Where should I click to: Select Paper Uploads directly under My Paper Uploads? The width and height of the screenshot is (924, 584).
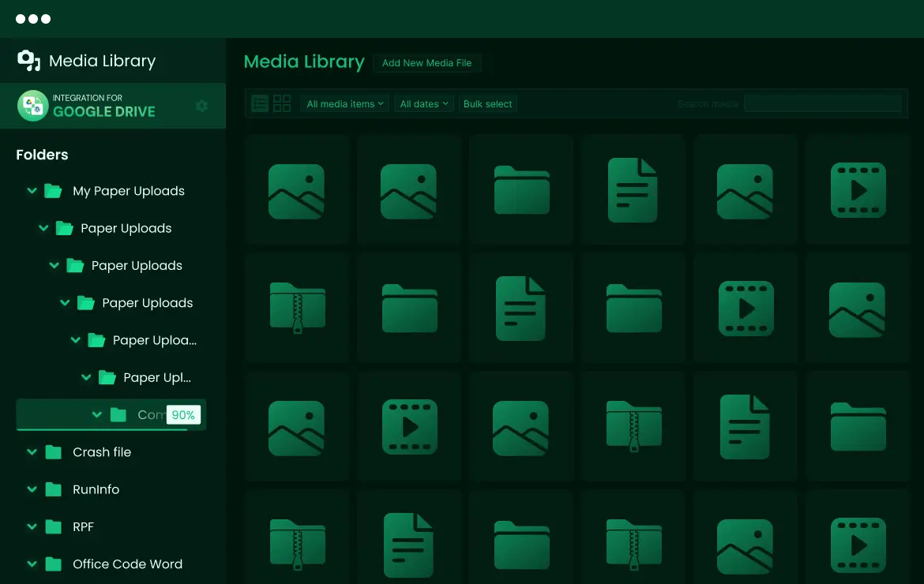click(126, 228)
